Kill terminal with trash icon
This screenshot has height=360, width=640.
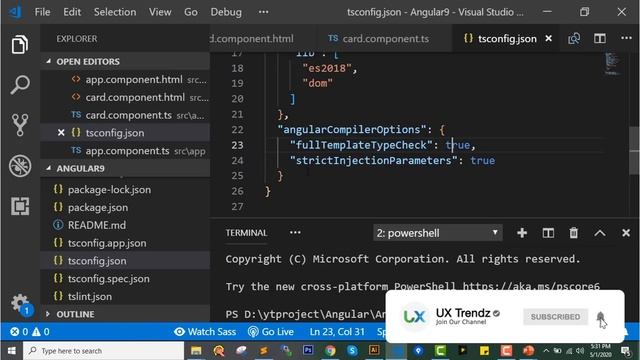[x=573, y=233]
